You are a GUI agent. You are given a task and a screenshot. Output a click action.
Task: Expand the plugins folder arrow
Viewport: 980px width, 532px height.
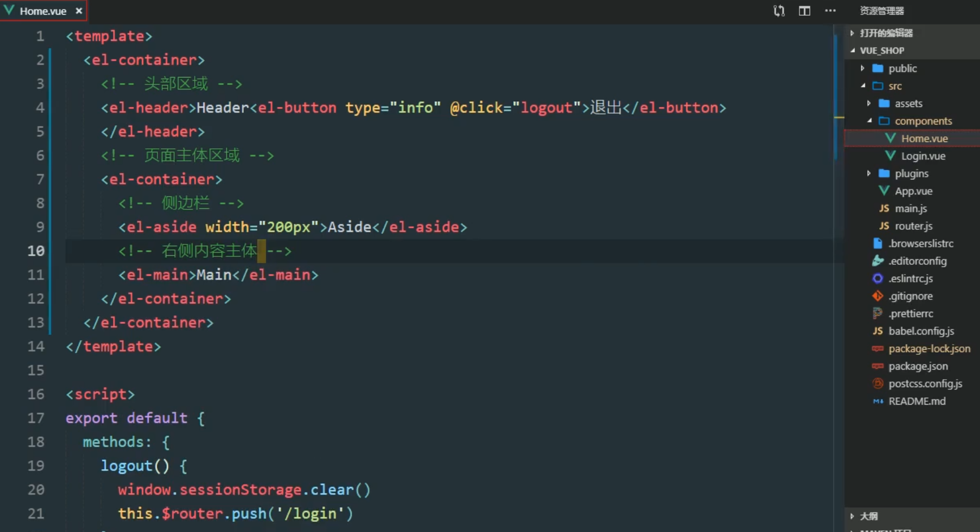tap(869, 174)
